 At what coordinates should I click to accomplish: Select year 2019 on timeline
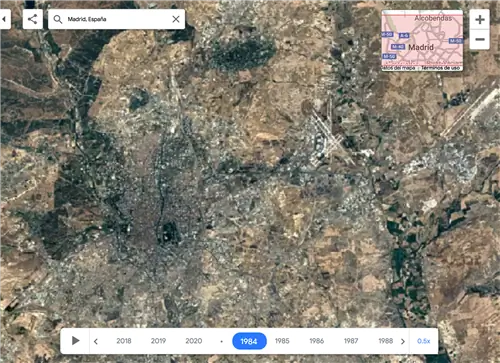tap(158, 341)
